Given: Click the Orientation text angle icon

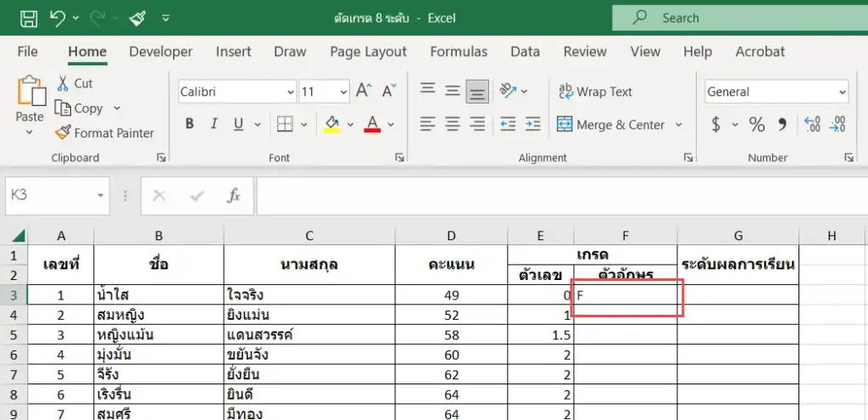Looking at the screenshot, I should coord(508,90).
